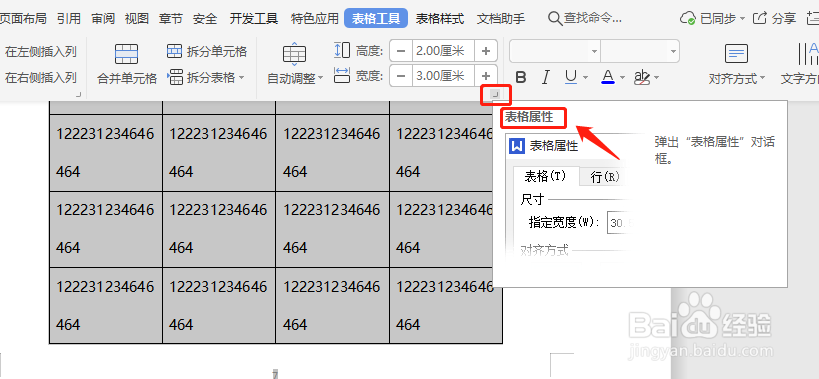Select the Table Tools (表格工具) tab
Screen dimensions: 819x379
point(376,19)
